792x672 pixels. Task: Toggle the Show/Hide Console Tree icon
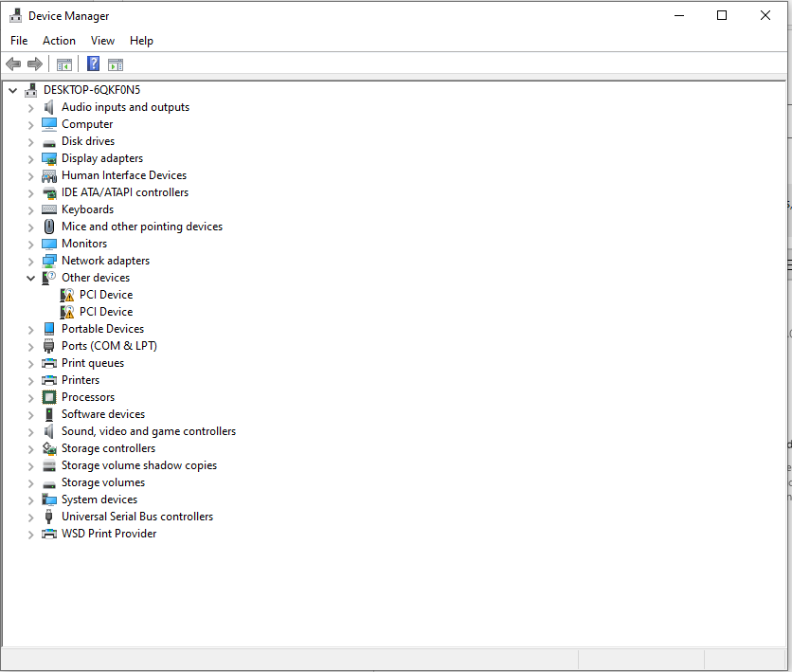tap(63, 64)
